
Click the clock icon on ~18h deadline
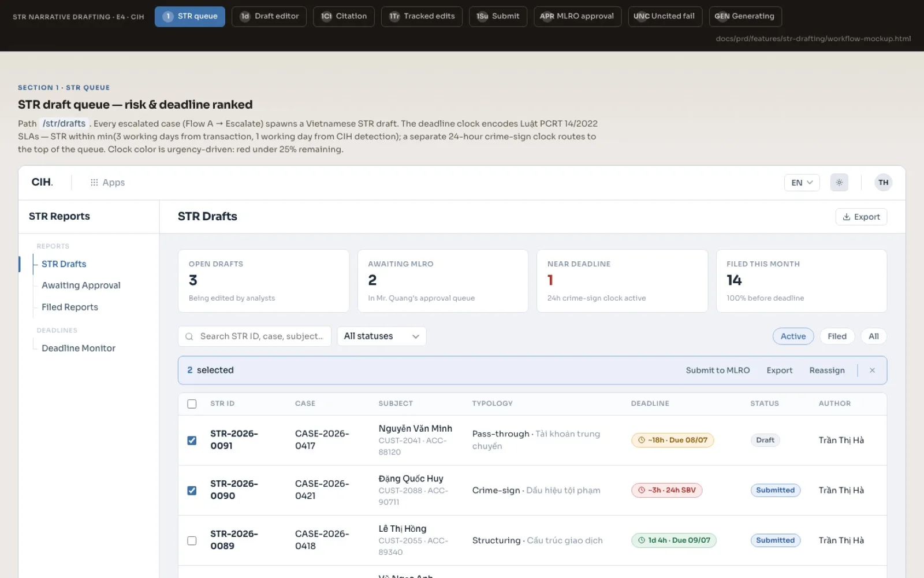point(641,440)
